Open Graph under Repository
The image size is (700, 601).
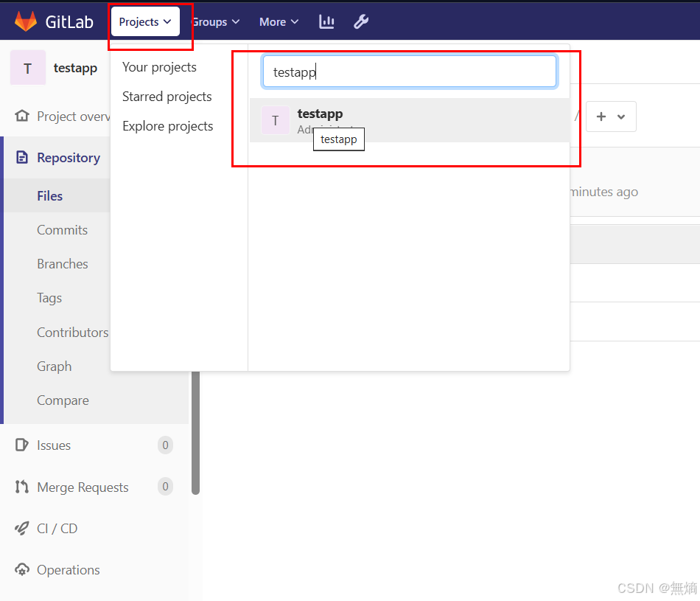pos(55,366)
